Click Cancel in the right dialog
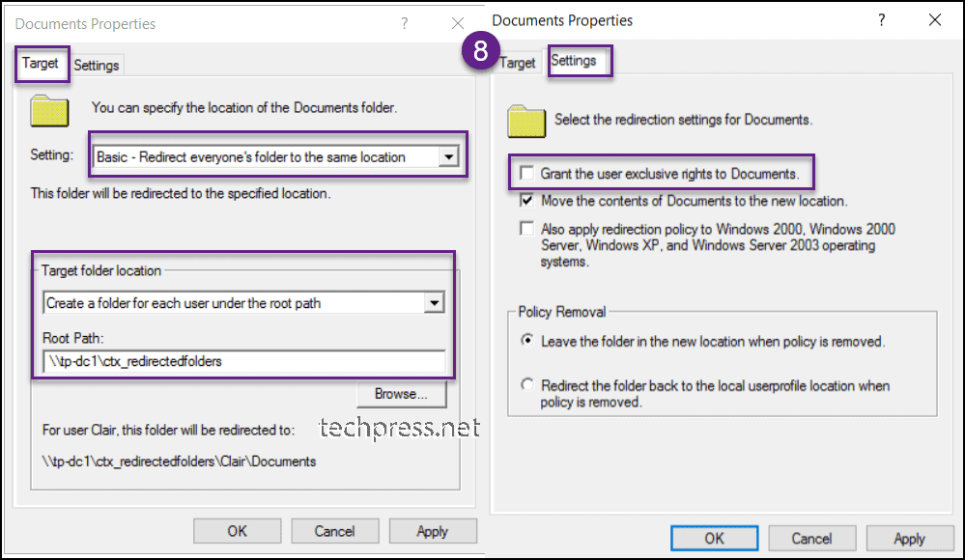965x560 pixels. click(x=811, y=539)
